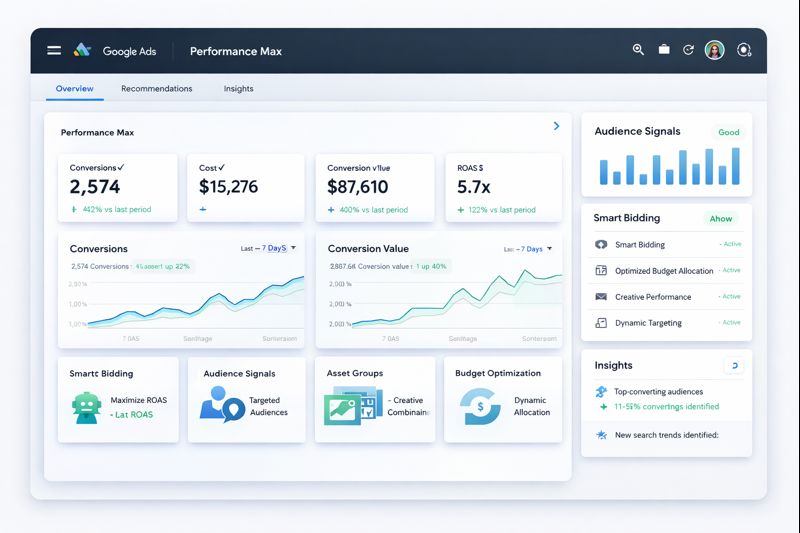The image size is (800, 533).
Task: Click the Dynamic Targeting row icon
Action: [601, 323]
